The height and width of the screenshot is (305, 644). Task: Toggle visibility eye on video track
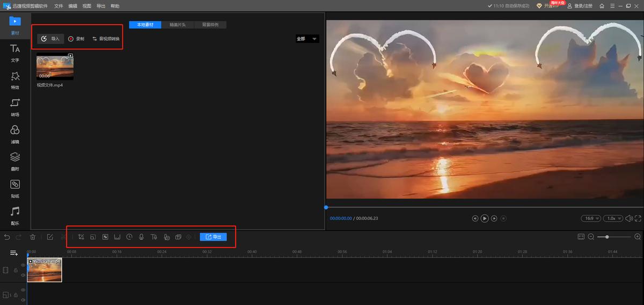(23, 265)
